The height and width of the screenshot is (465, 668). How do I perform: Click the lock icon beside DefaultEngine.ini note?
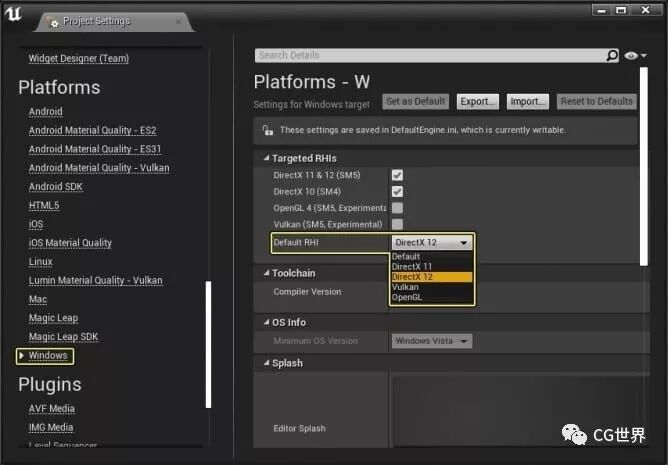[268, 130]
